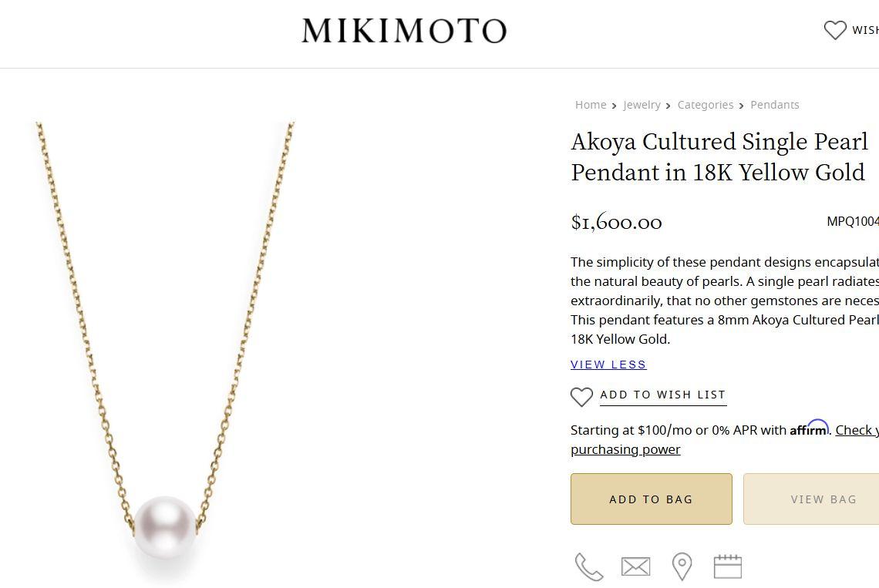This screenshot has width=879, height=588.
Task: Click heart icon beside Add to Wish List
Action: coord(581,396)
